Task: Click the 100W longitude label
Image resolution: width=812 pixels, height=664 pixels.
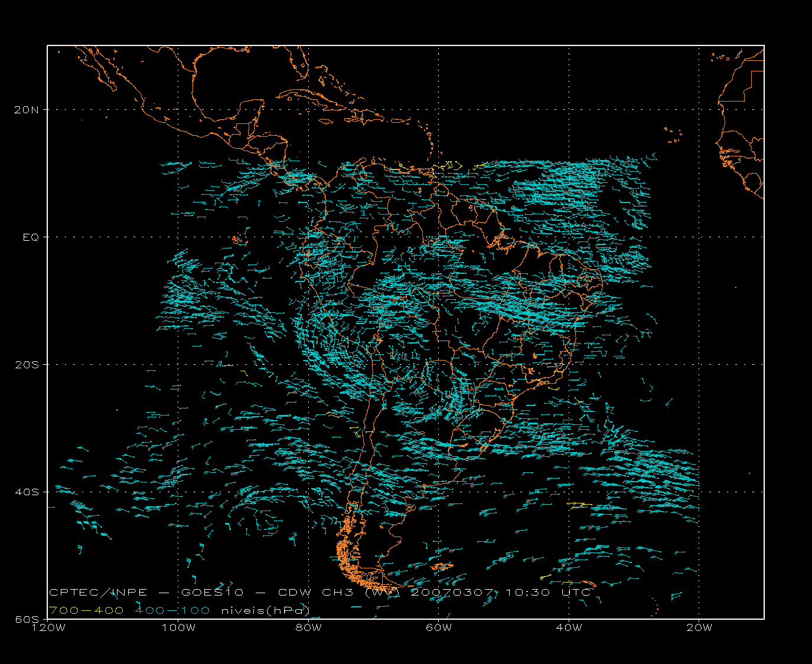Action: tap(178, 627)
